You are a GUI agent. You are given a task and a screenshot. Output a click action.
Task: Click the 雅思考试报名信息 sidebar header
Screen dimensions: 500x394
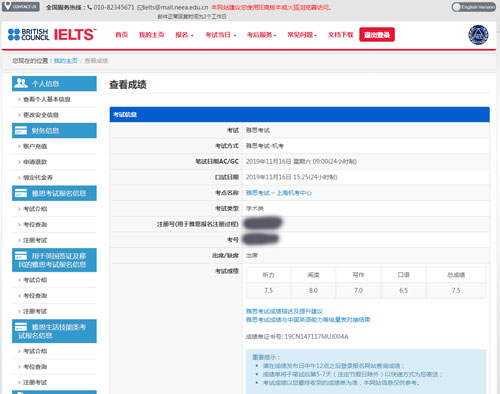(54, 193)
